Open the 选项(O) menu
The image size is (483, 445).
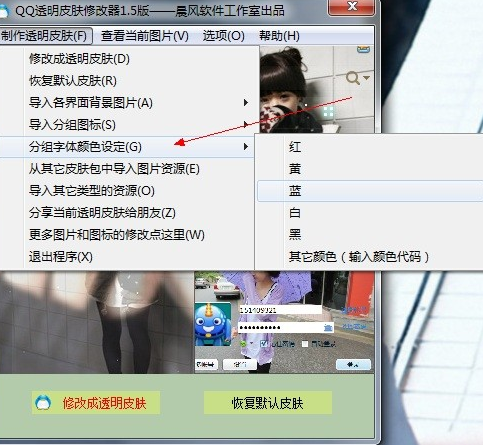(x=224, y=36)
